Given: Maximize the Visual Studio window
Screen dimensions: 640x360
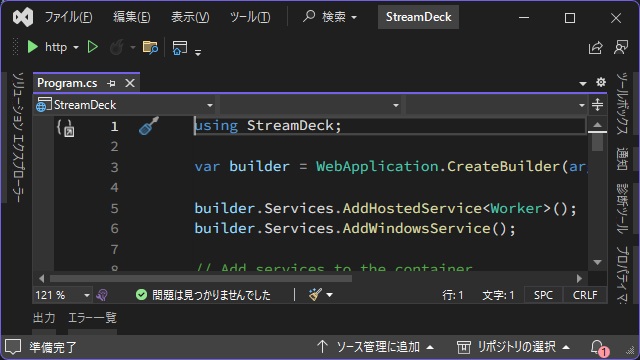Looking at the screenshot, I should coord(570,18).
